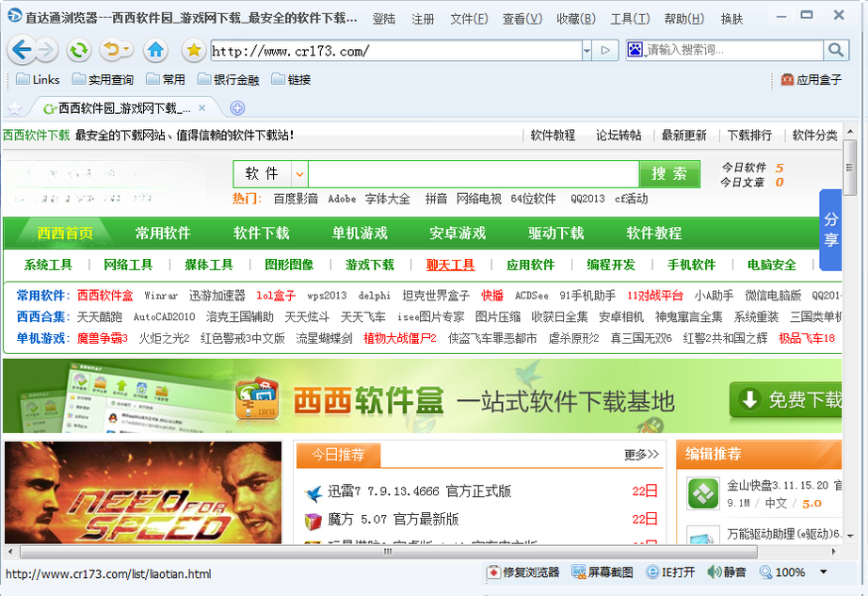Open zoom level dropdown arrow
Screen dimensions: 868x596
tap(824, 572)
